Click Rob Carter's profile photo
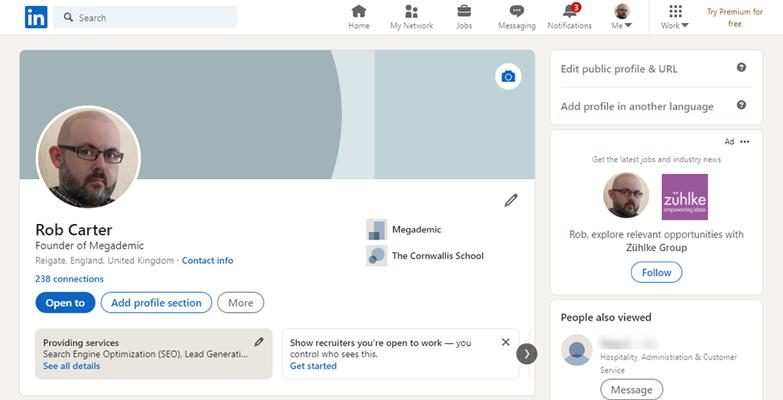Viewport: 783px width, 400px height. click(88, 157)
